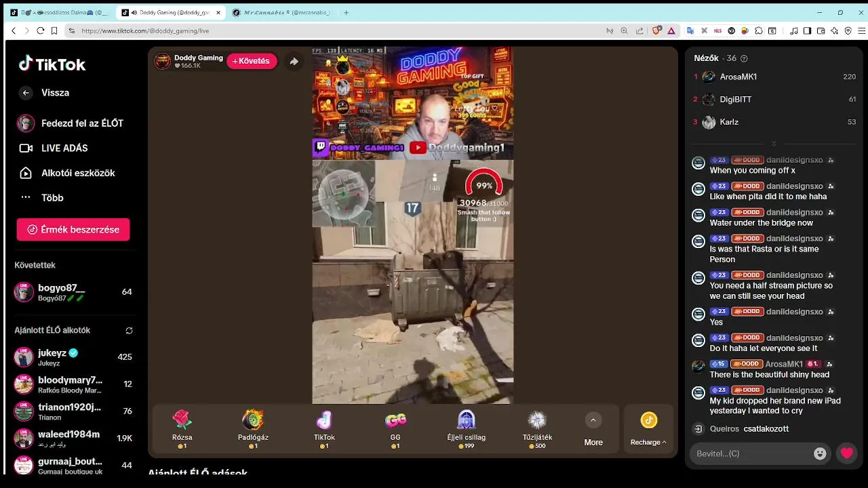Open the HLS extension icon
Viewport: 868px width, 488px height.
(x=717, y=30)
